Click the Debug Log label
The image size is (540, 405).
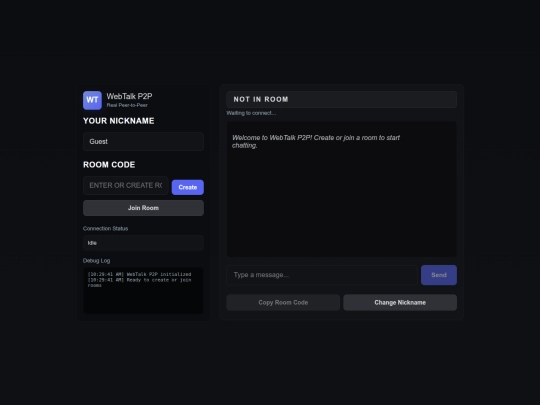coord(96,261)
